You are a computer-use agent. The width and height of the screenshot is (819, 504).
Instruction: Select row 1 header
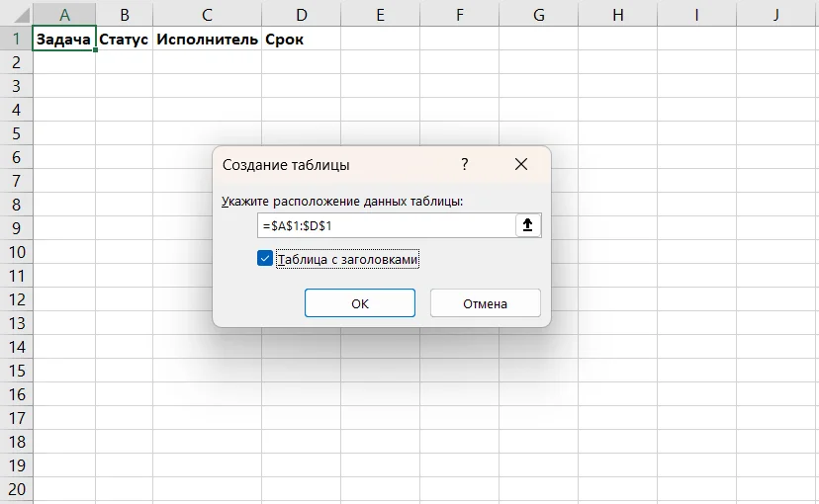pyautogui.click(x=16, y=39)
